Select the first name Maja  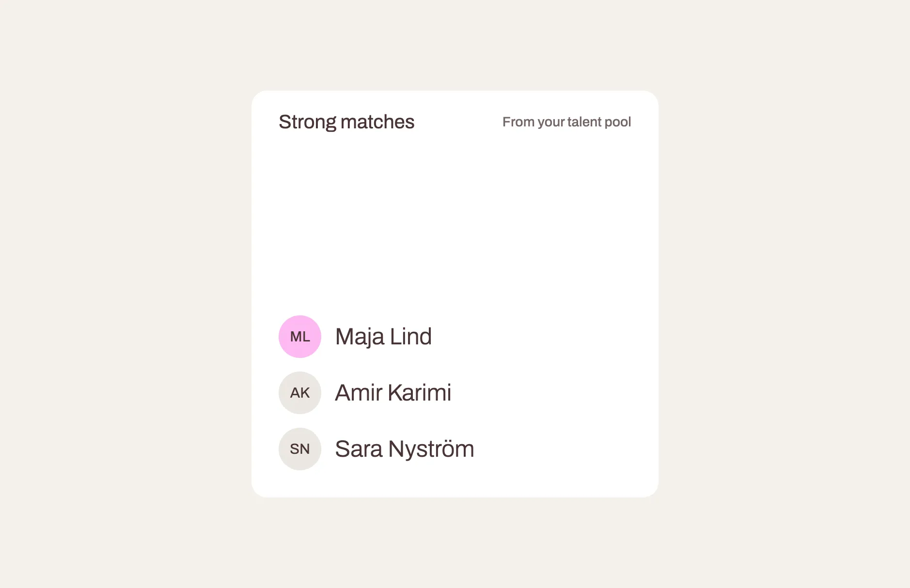click(360, 337)
